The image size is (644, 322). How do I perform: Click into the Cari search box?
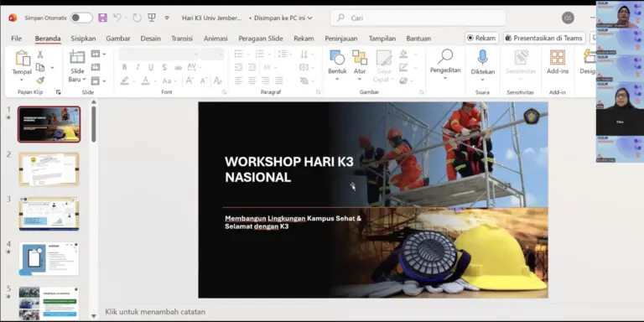tap(418, 18)
